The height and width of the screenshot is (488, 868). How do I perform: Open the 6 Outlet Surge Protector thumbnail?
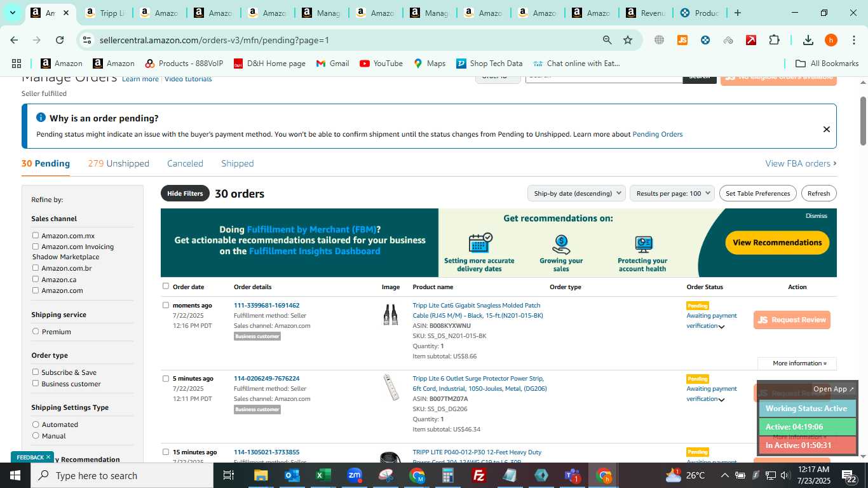pyautogui.click(x=391, y=388)
